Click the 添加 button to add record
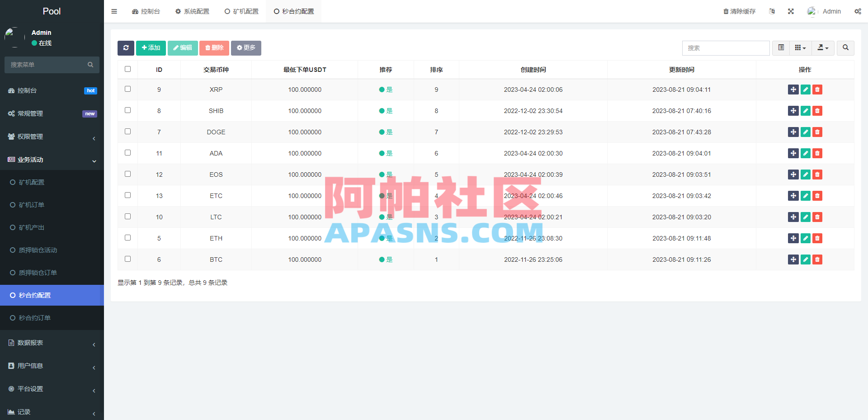This screenshot has height=420, width=868. pyautogui.click(x=151, y=48)
